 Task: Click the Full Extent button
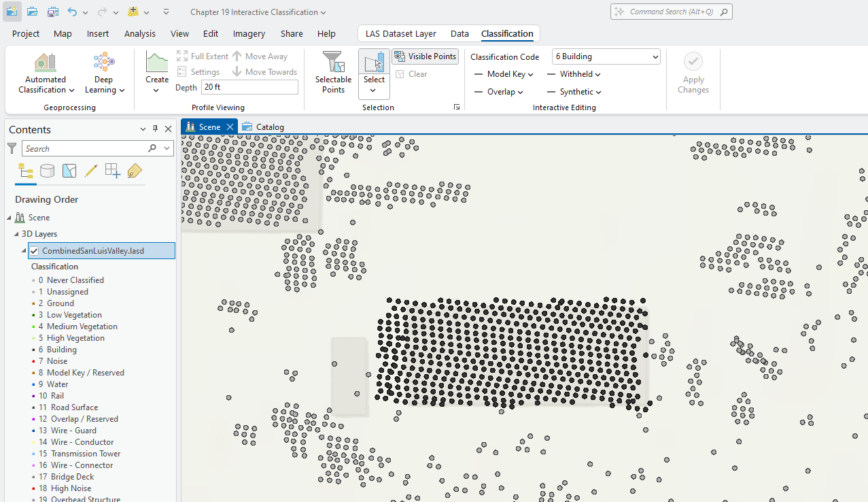tap(203, 56)
